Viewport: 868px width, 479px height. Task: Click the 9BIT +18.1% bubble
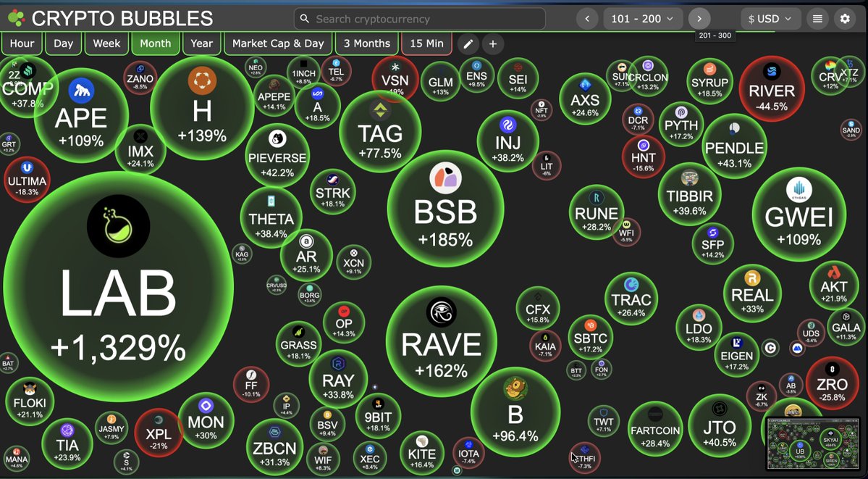click(x=378, y=416)
